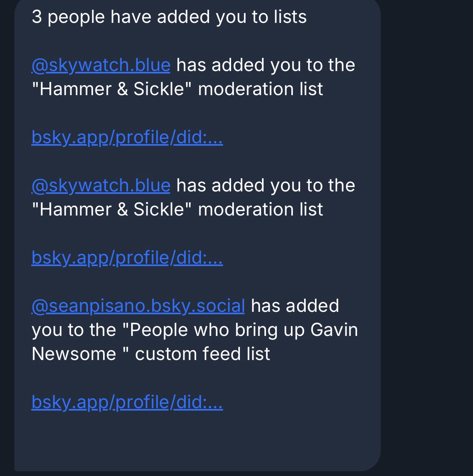The height and width of the screenshot is (476, 473).
Task: Click the "custom feed list" text
Action: pos(202,354)
